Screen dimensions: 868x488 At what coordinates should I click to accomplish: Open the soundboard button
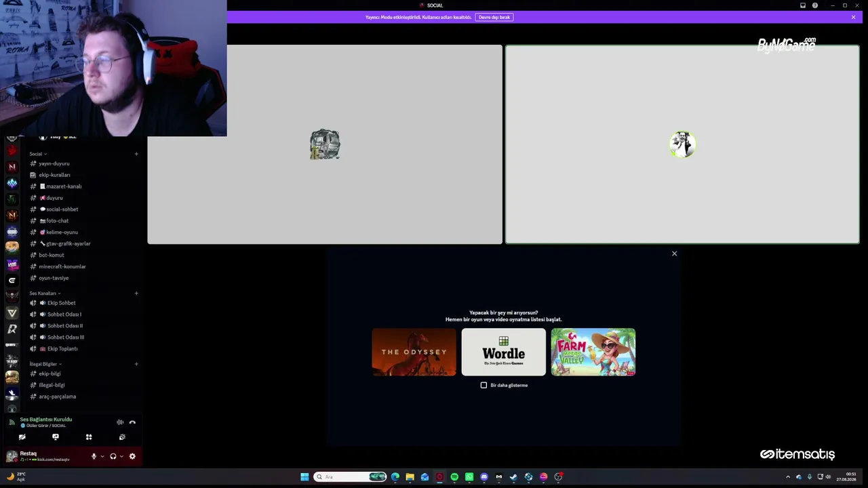pos(122,437)
